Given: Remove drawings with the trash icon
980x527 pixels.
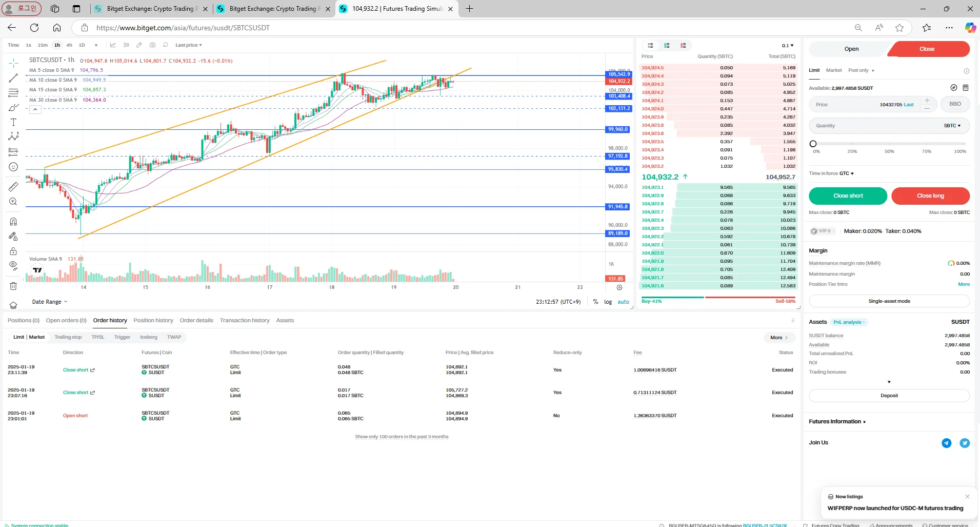Looking at the screenshot, I should point(13,286).
